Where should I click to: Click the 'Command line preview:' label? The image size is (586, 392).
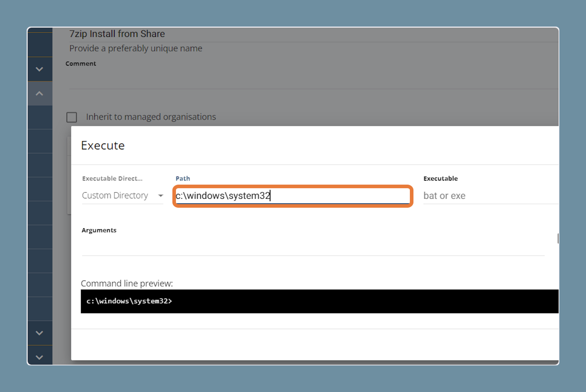127,283
